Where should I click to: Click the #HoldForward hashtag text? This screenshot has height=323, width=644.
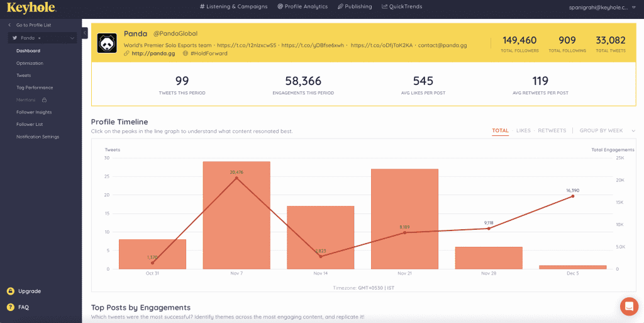209,54
